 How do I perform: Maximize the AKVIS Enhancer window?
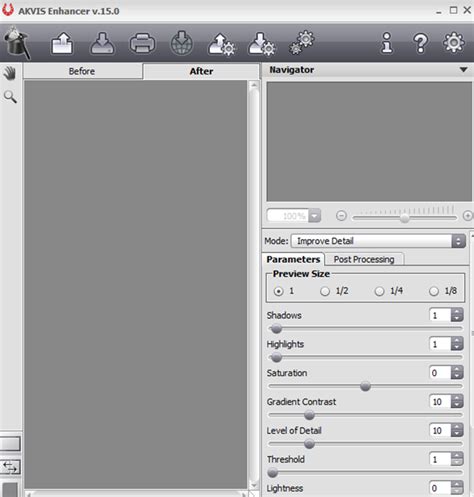point(453,10)
